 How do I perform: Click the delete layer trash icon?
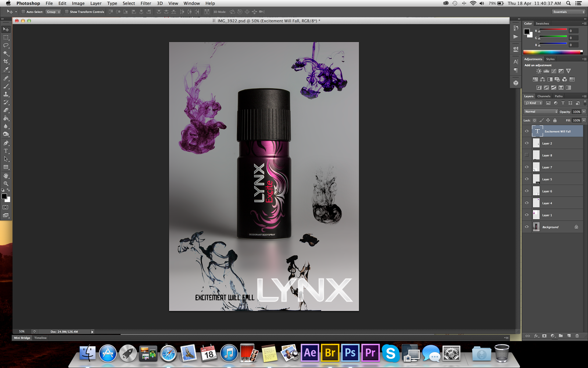click(577, 336)
